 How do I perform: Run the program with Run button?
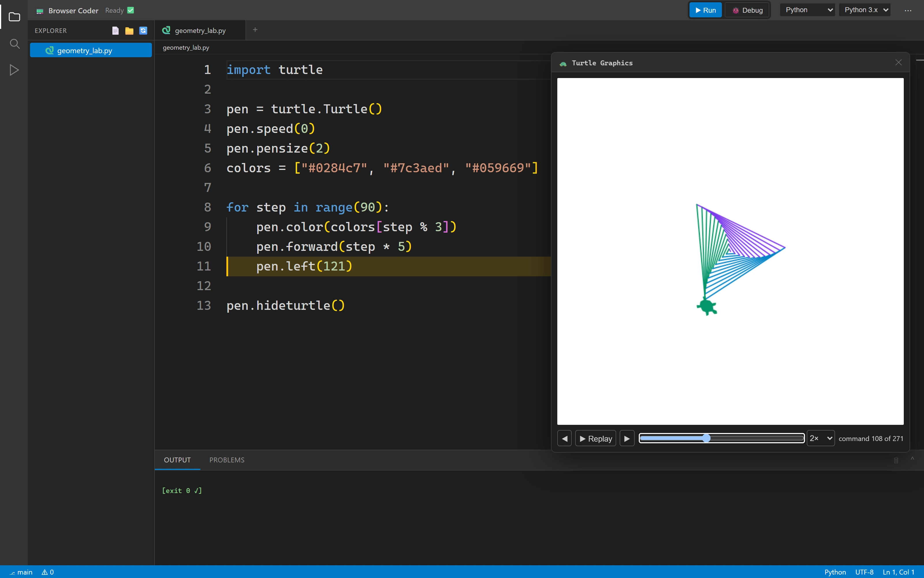pyautogui.click(x=705, y=10)
